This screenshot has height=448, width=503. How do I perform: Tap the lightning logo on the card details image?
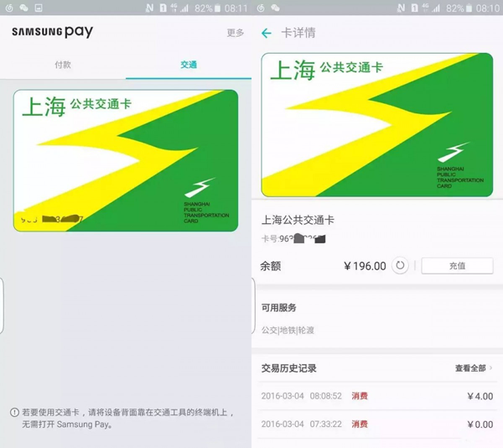click(453, 153)
